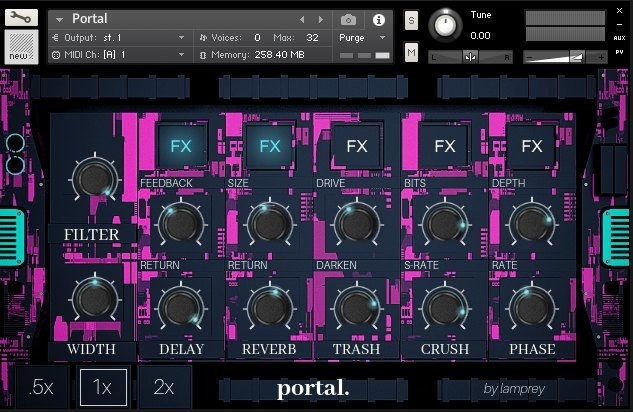The image size is (633, 412).
Task: Click the Reverb Size knob
Action: point(270,224)
